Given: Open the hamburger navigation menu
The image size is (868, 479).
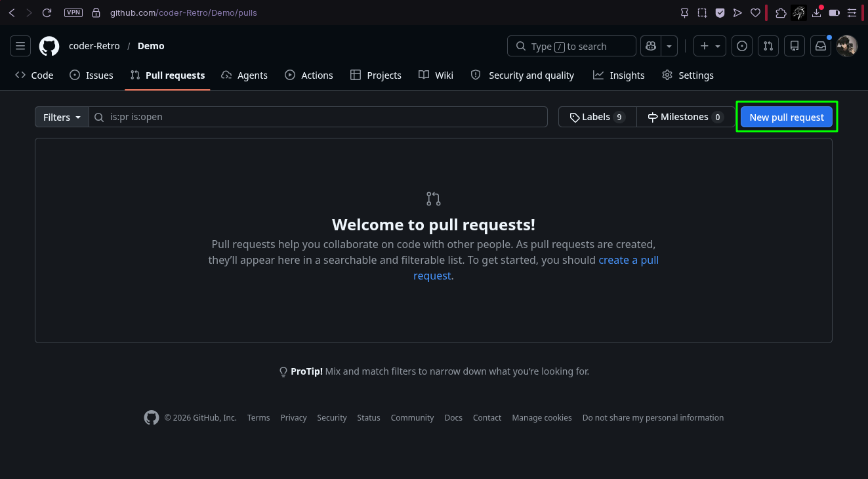Looking at the screenshot, I should [20, 46].
